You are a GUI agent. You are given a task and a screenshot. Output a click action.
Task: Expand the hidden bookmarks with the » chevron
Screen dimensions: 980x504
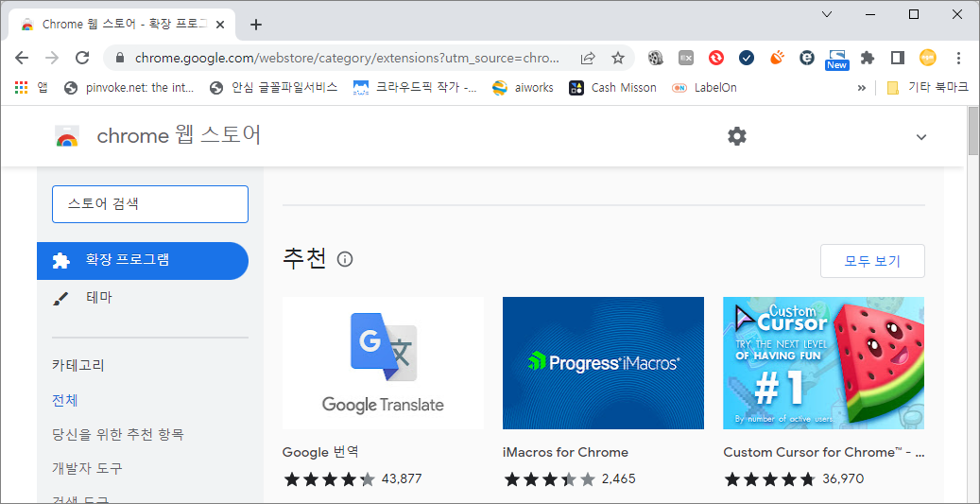(861, 88)
